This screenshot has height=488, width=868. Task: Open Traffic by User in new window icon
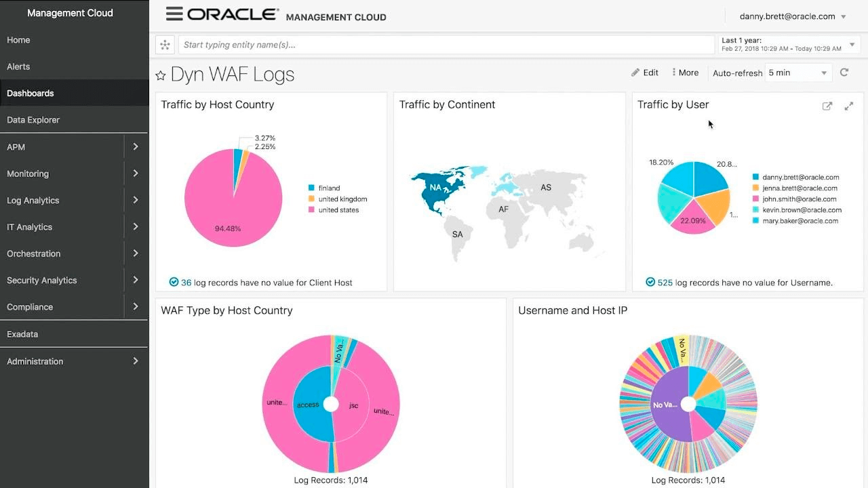pos(827,106)
